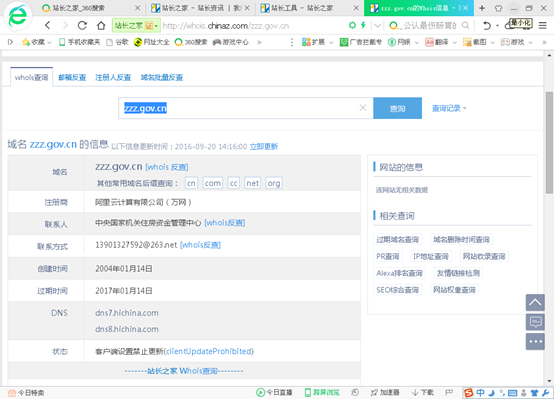The height and width of the screenshot is (399, 554).
Task: Expand the 截图 dropdown arrow
Action: (x=492, y=42)
